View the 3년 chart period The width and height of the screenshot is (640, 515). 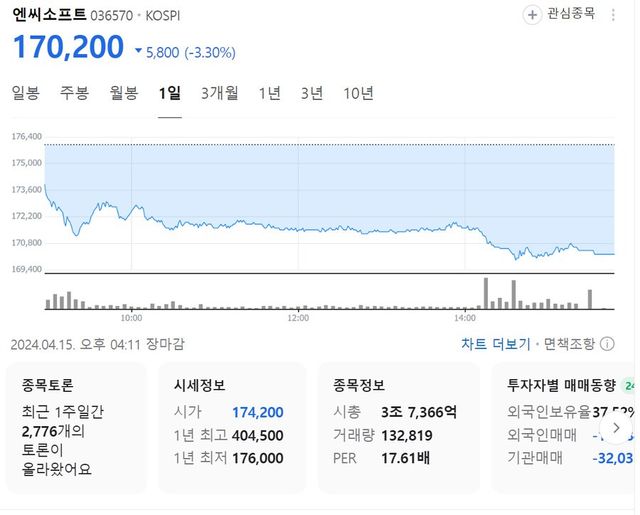(312, 93)
